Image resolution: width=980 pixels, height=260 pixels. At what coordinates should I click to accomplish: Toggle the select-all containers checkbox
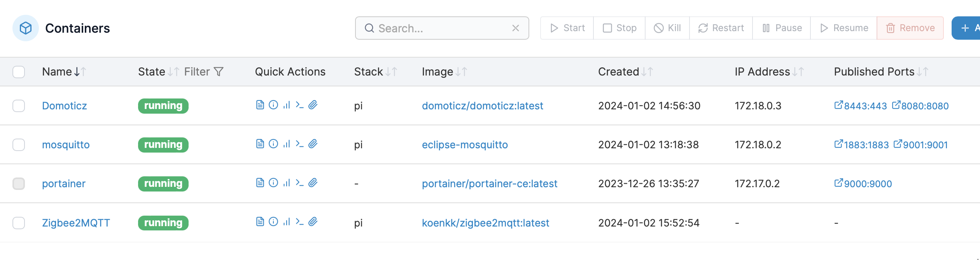[19, 72]
